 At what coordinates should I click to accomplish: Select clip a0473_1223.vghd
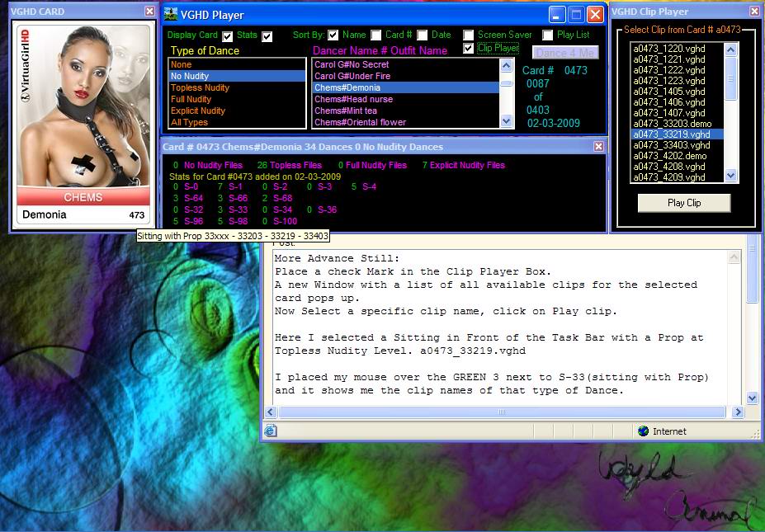[678, 81]
